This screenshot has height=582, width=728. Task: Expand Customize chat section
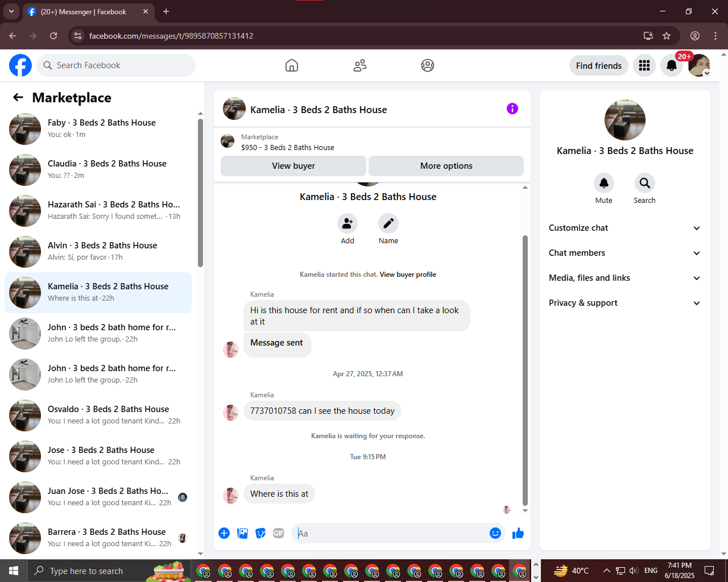(625, 228)
